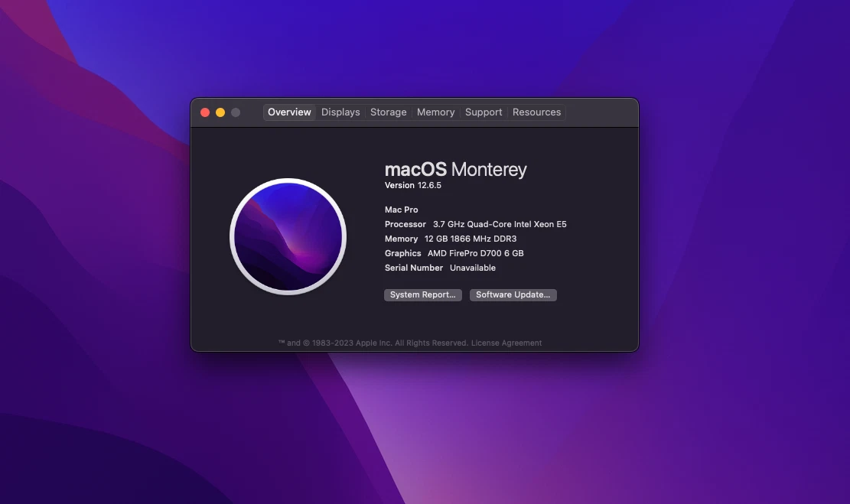Click the Version 12.6.5 text
The height and width of the screenshot is (504, 850).
click(413, 185)
